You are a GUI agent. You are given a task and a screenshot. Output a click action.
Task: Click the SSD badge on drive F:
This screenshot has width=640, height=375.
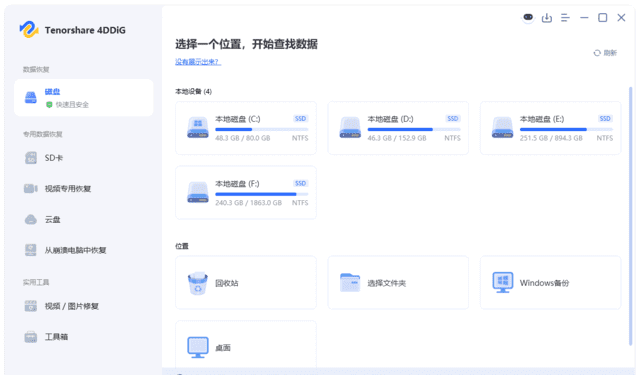coord(300,184)
